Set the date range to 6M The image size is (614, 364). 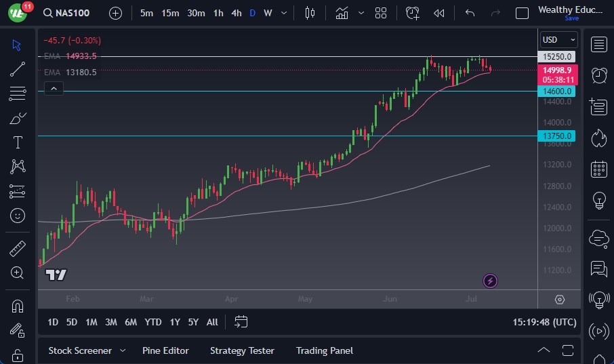[x=131, y=322]
